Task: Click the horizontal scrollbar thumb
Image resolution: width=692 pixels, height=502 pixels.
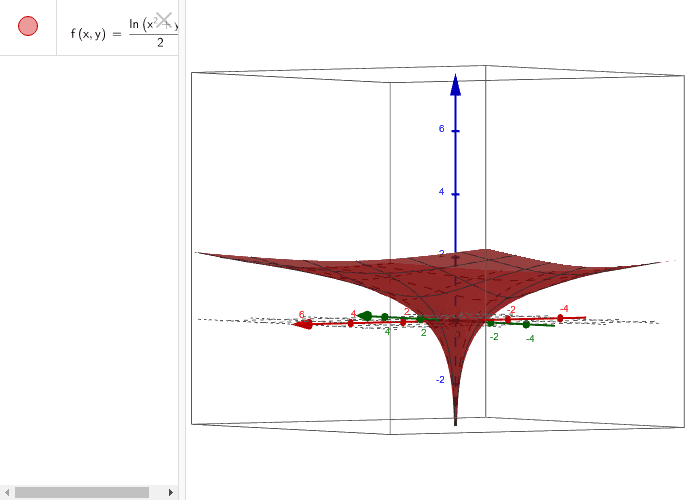Action: click(82, 492)
